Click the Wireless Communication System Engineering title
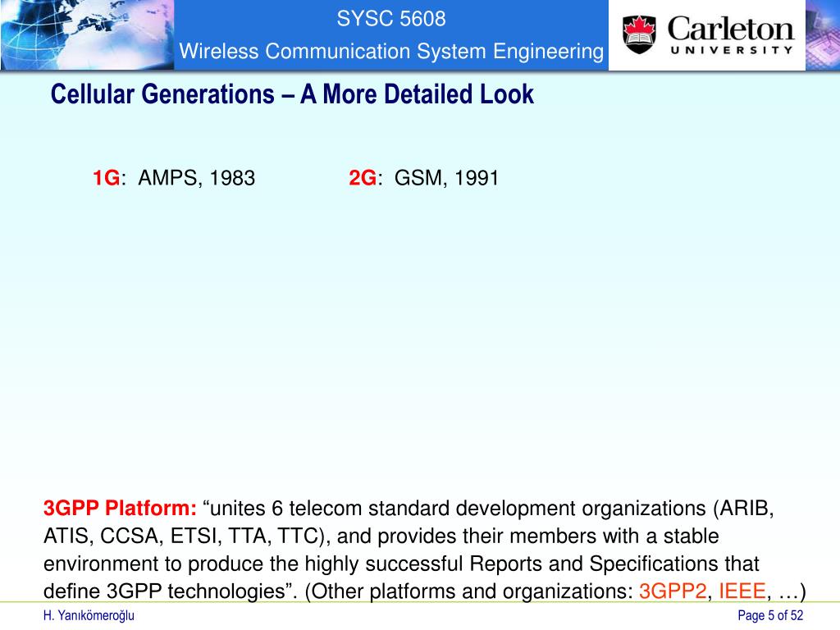The width and height of the screenshot is (840, 630). tap(391, 51)
